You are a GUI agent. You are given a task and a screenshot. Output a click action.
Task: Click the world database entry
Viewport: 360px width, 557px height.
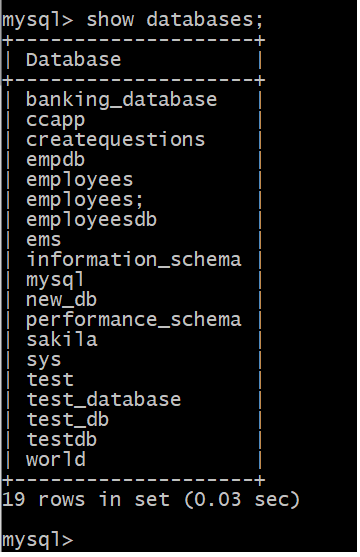pos(56,460)
